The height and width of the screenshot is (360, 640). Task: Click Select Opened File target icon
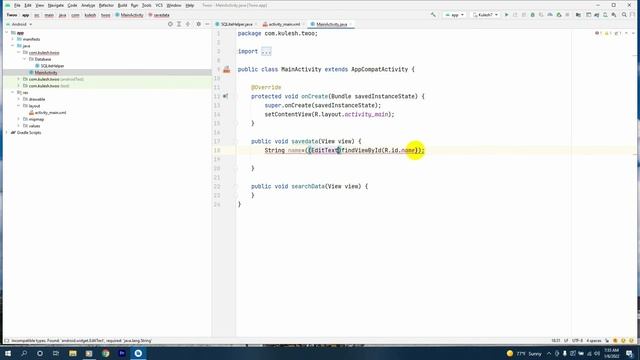click(x=170, y=24)
